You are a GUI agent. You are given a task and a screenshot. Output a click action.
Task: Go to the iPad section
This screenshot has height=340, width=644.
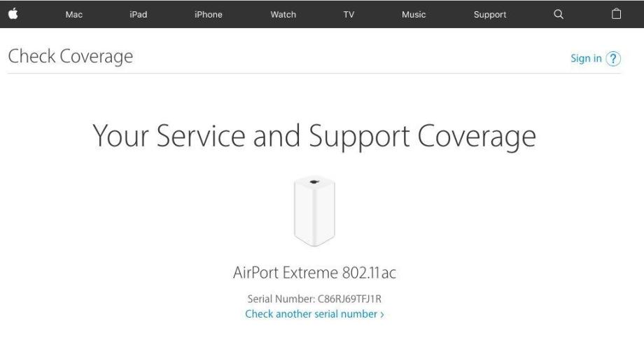[x=139, y=15]
